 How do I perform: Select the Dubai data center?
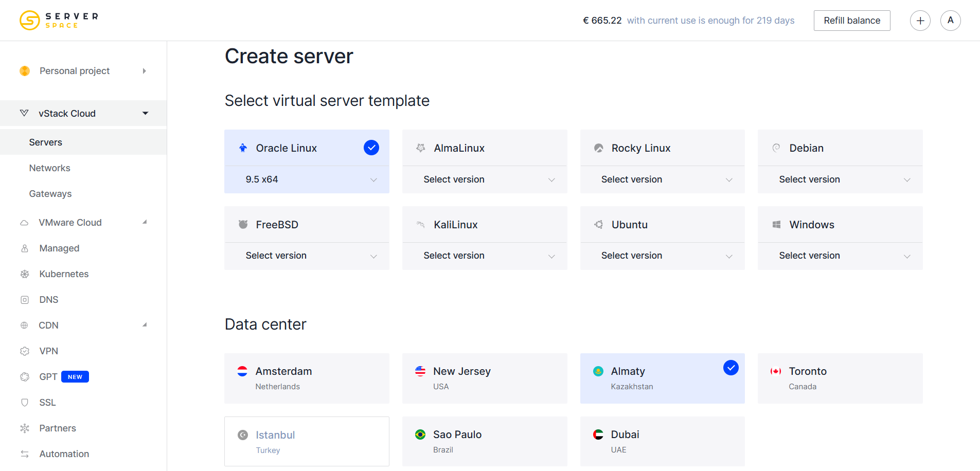pyautogui.click(x=662, y=442)
